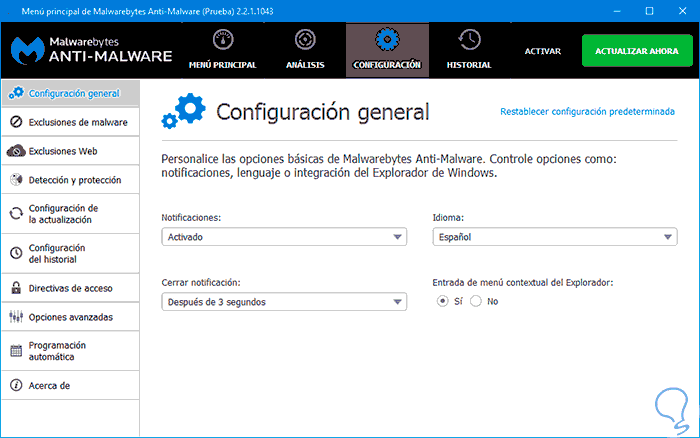Select the No radio button

tap(476, 301)
